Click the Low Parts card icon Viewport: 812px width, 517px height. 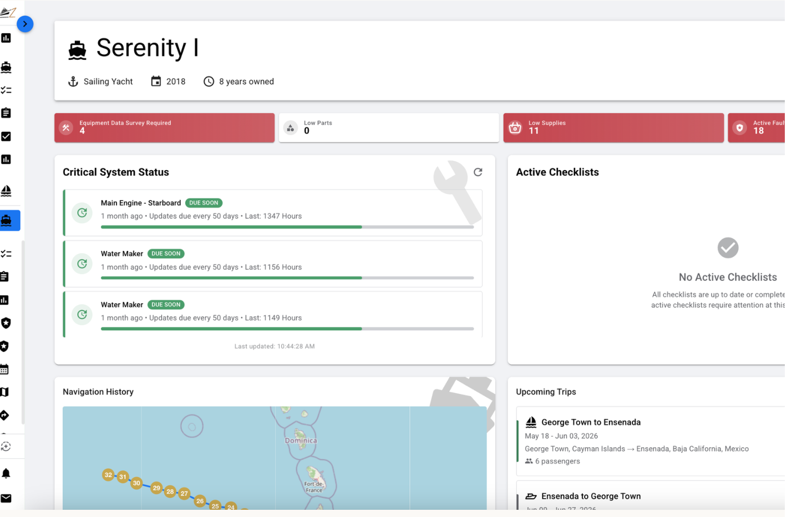tap(291, 128)
